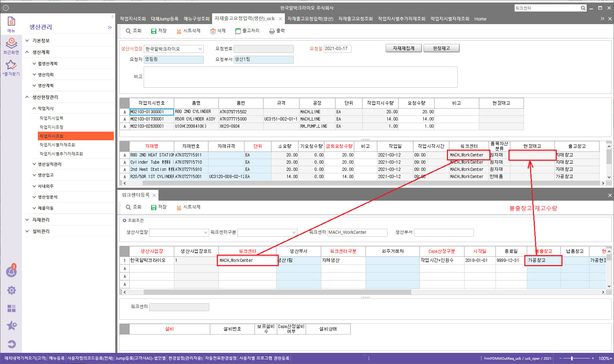614x364 pixels.
Task: Expand the 생산실적관리 submenu
Action: point(34,164)
